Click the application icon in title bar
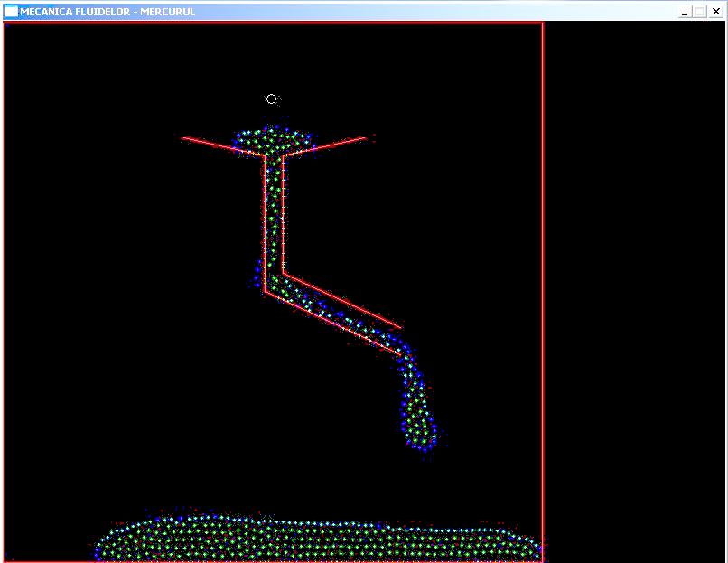Screen dimensions: 728x563 click(x=11, y=12)
